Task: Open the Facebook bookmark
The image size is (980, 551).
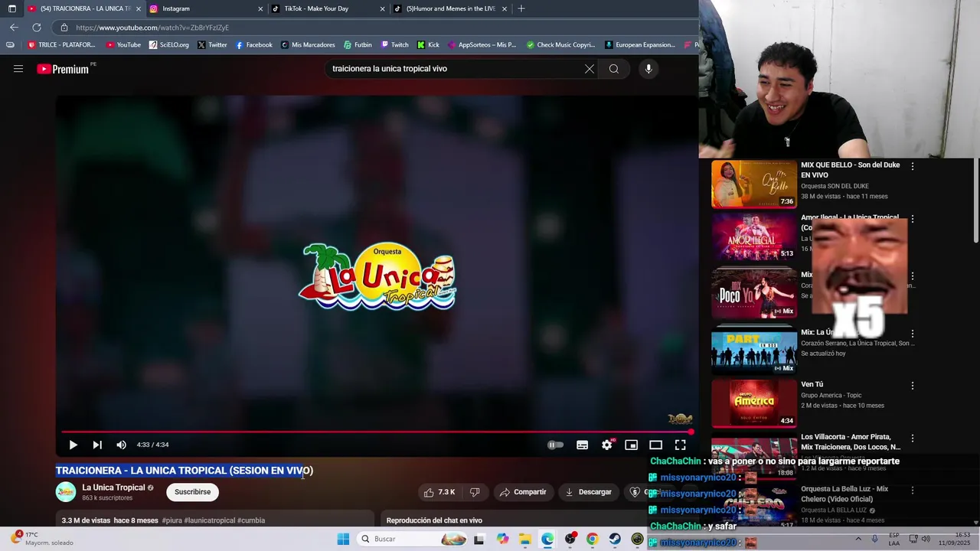Action: pyautogui.click(x=253, y=45)
